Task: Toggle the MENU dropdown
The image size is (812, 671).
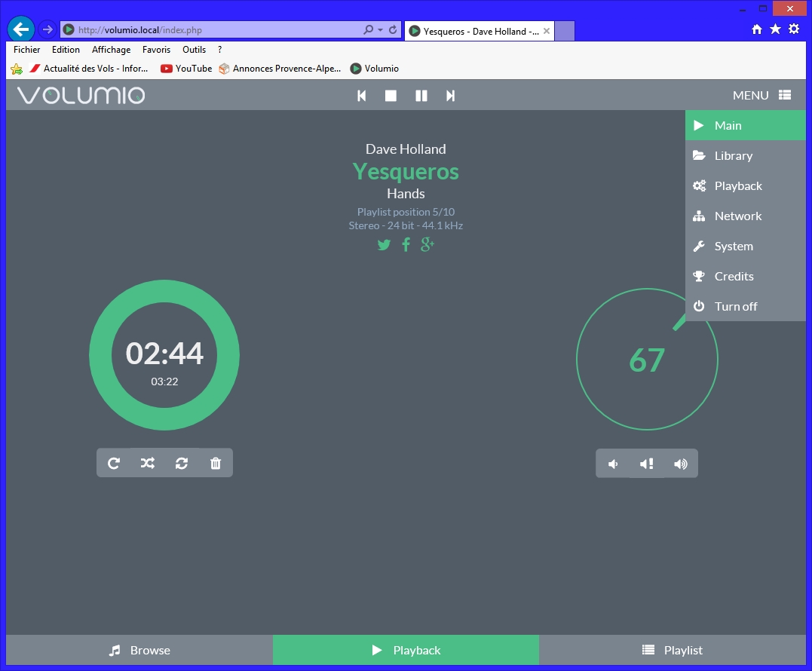Action: (x=761, y=95)
